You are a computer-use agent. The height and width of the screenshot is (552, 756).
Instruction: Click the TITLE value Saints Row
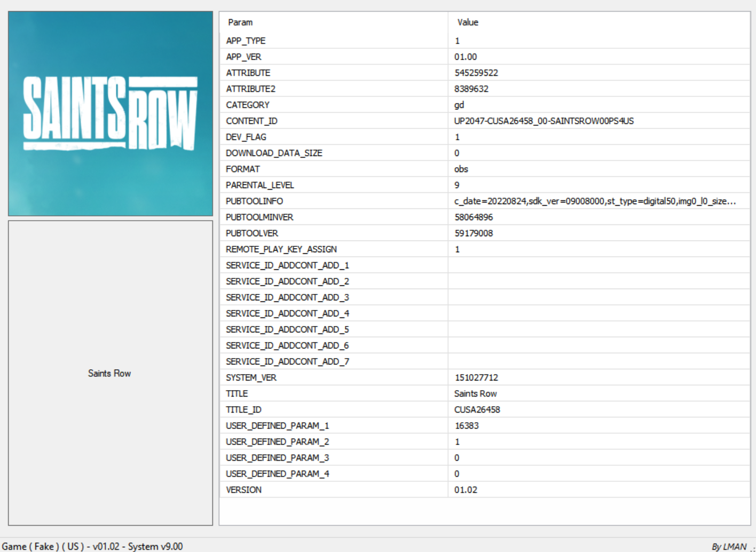[475, 393]
